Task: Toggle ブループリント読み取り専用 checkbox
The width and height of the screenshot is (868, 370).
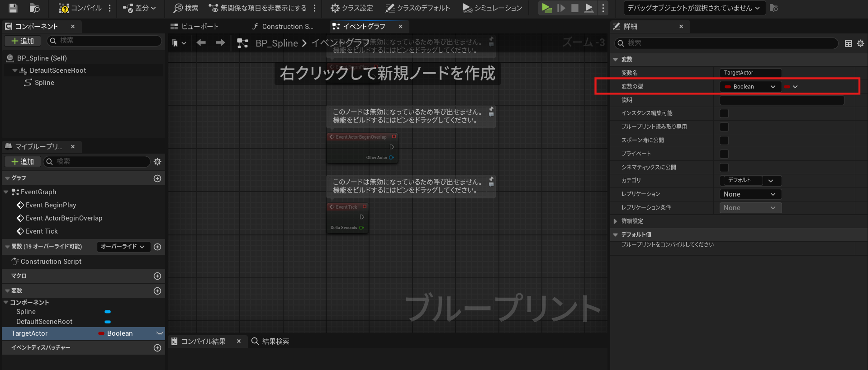Action: 724,127
